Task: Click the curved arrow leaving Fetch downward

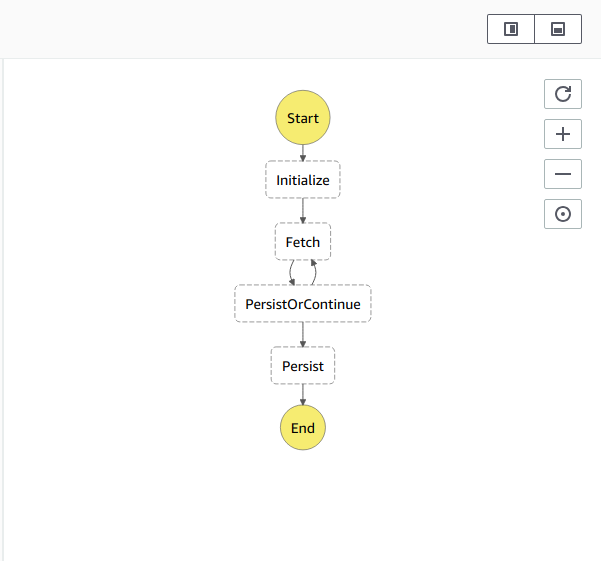Action: point(290,272)
